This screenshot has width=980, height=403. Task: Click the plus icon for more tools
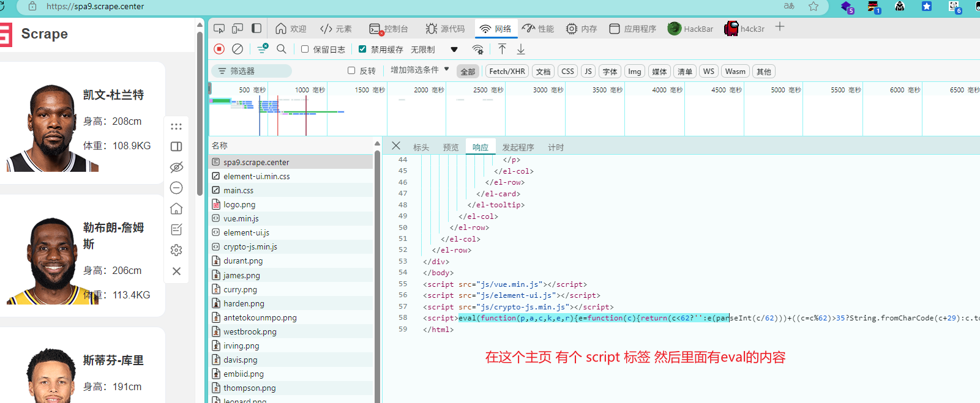780,27
